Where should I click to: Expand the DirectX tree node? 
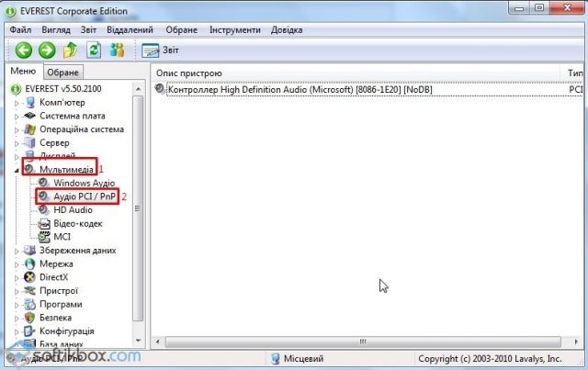pos(17,278)
